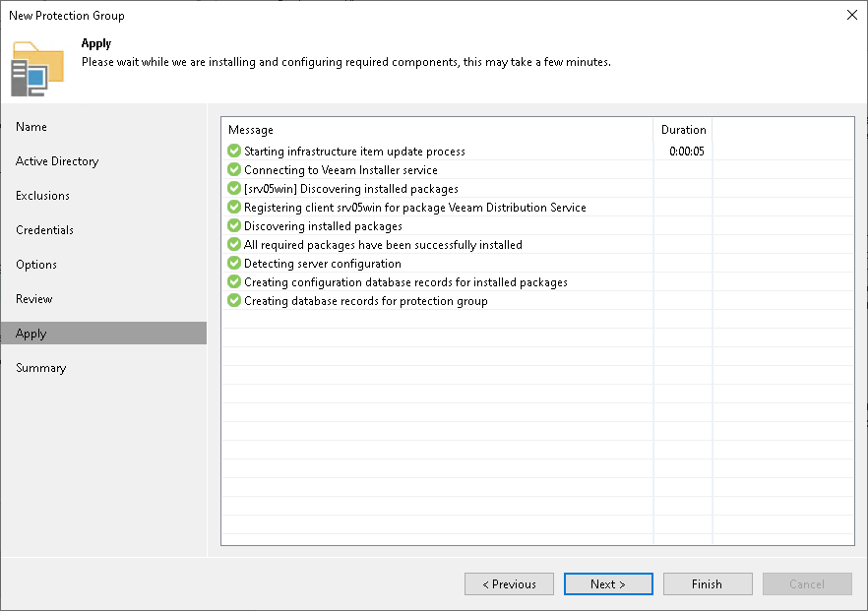Click check icon on "Creating database records for protection group"
868x611 pixels.
[232, 300]
